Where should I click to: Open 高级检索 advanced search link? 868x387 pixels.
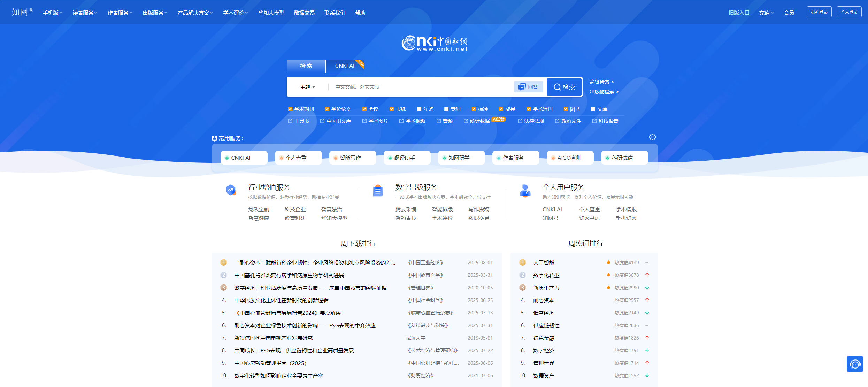pyautogui.click(x=601, y=82)
